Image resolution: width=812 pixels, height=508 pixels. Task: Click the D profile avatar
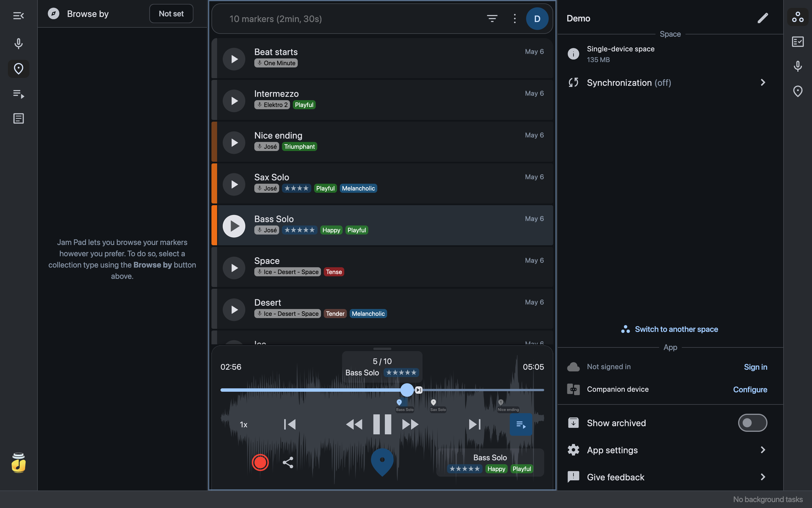(x=537, y=18)
